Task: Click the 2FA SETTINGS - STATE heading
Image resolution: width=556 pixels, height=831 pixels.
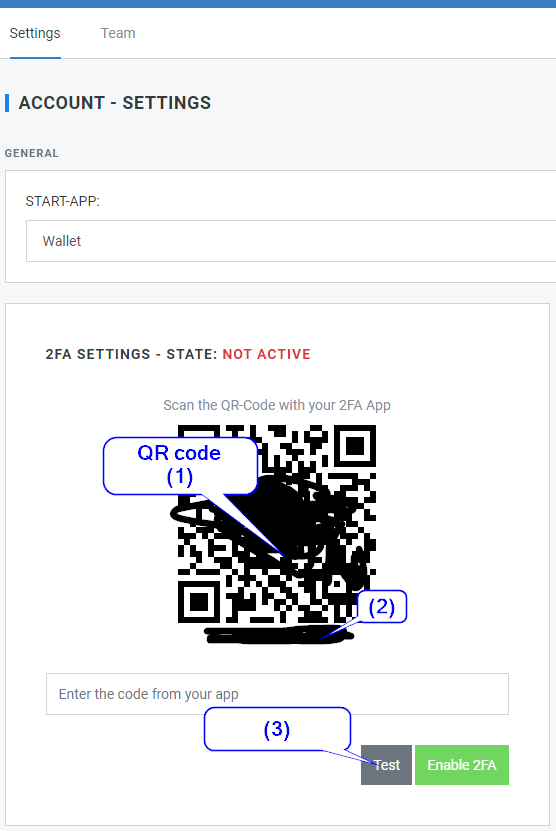Action: 131,354
